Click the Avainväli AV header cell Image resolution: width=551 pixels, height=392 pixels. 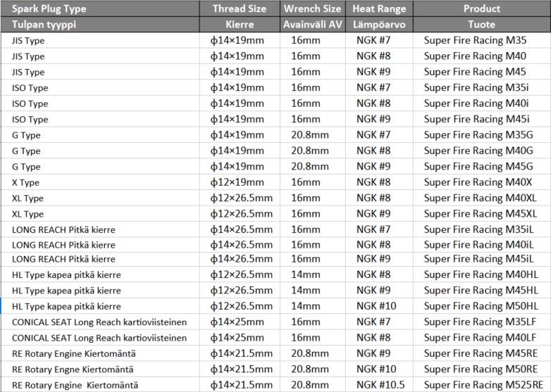(313, 24)
